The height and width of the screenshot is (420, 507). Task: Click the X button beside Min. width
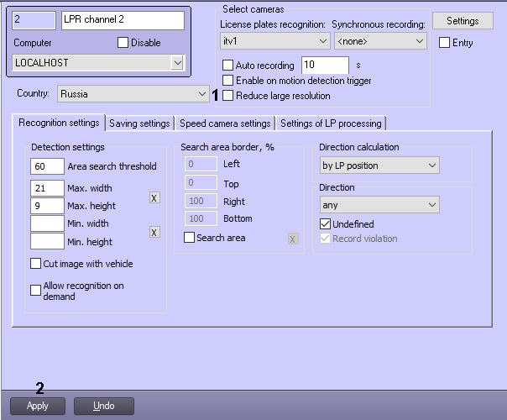(154, 232)
